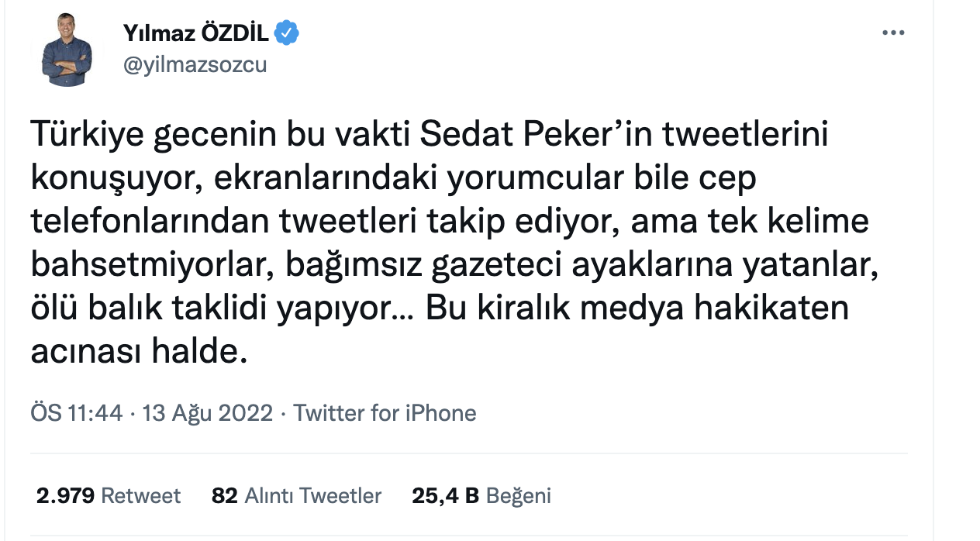Select the verified account badge next to the name

286,32
